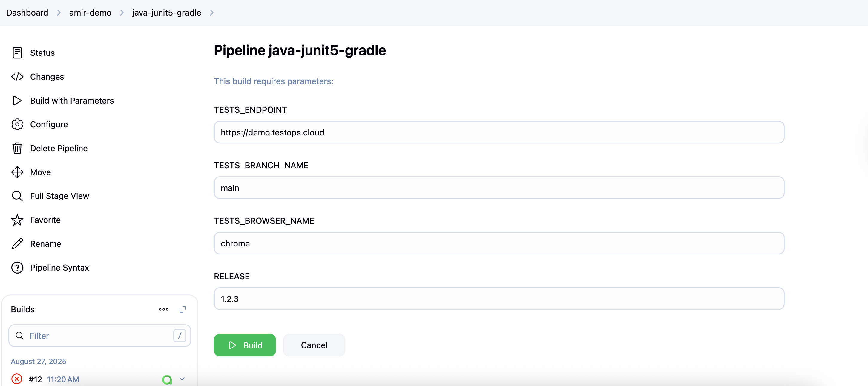This screenshot has width=868, height=386.
Task: Go to amir-demo breadcrumb
Action: tap(90, 13)
